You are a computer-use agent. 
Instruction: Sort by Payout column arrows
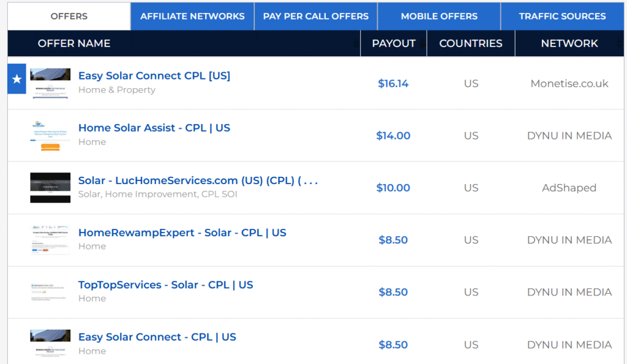pos(422,43)
